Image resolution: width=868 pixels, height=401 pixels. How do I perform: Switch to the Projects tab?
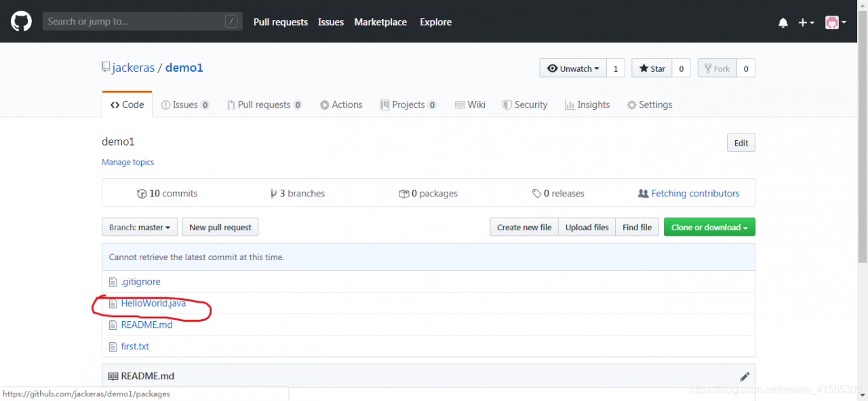point(408,104)
